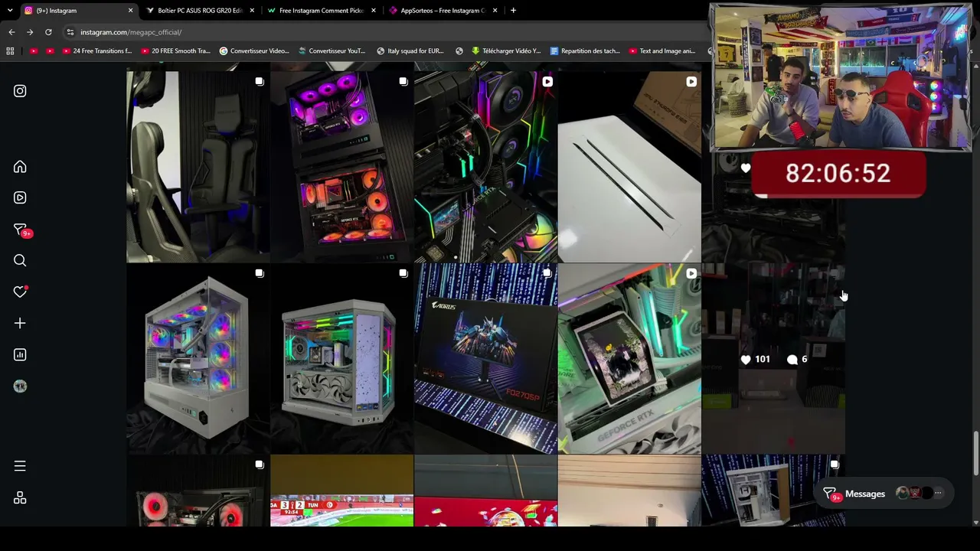Open direct messages from the sidebar
Screen dimensions: 980x551
click(x=20, y=230)
